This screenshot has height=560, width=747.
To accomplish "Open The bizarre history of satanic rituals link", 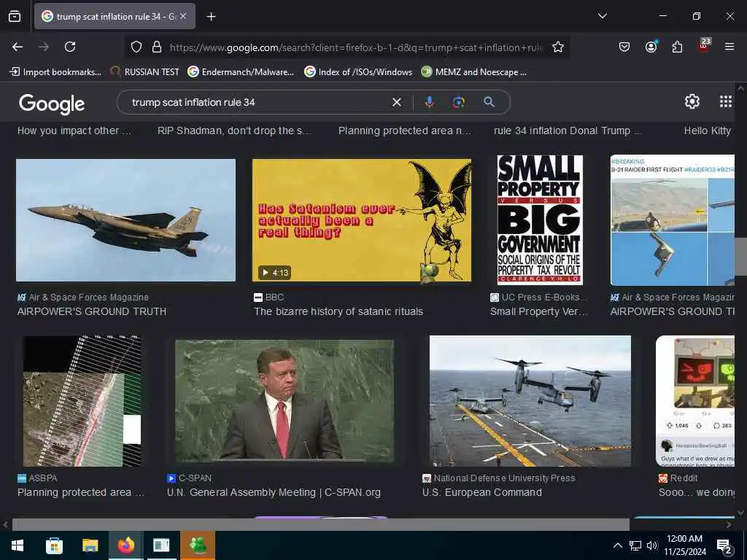I will [x=338, y=311].
